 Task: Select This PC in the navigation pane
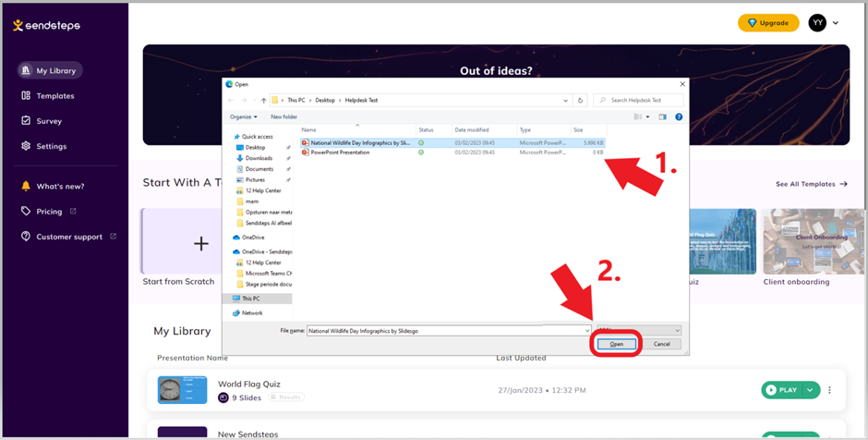[x=257, y=299]
